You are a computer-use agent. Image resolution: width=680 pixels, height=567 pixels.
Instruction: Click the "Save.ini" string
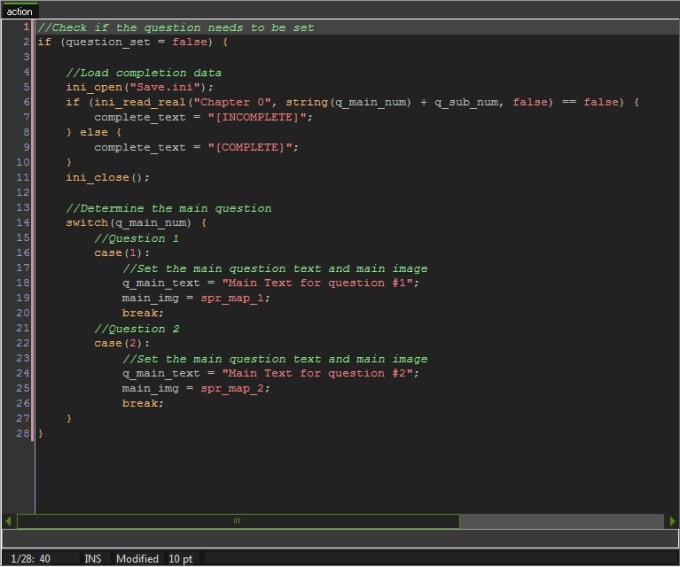[x=165, y=87]
